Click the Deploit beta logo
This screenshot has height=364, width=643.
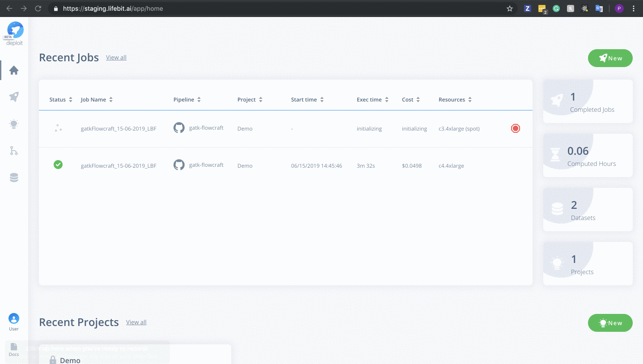click(14, 34)
